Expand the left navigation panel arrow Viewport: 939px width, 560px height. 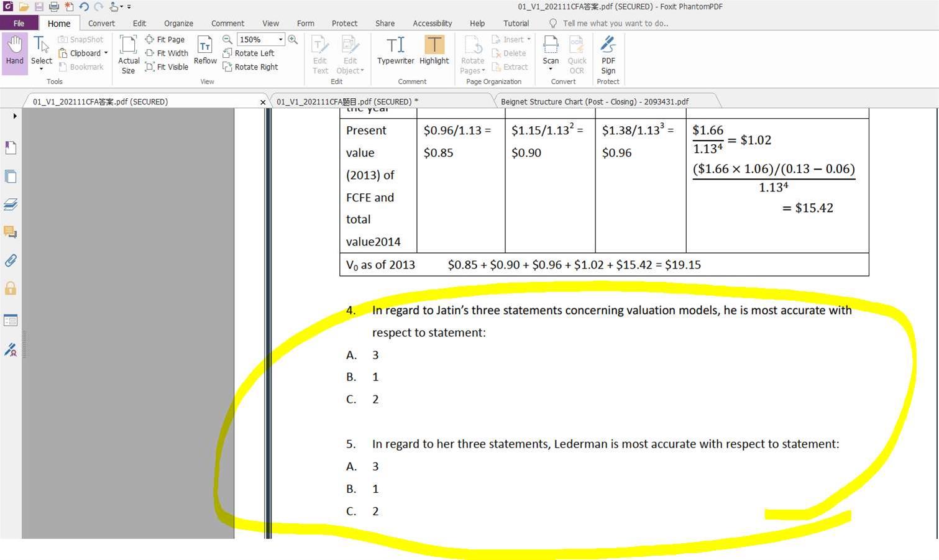(14, 116)
